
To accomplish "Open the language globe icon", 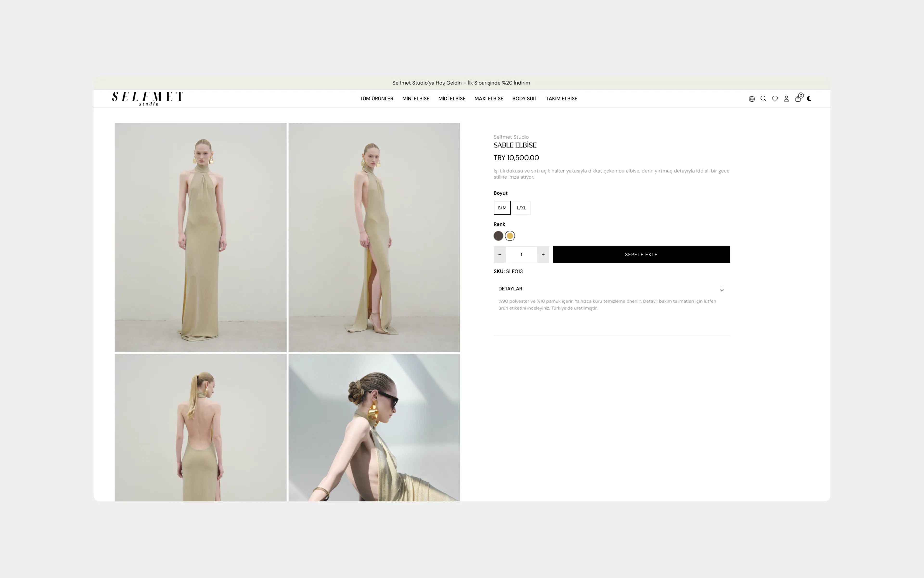I will point(752,99).
